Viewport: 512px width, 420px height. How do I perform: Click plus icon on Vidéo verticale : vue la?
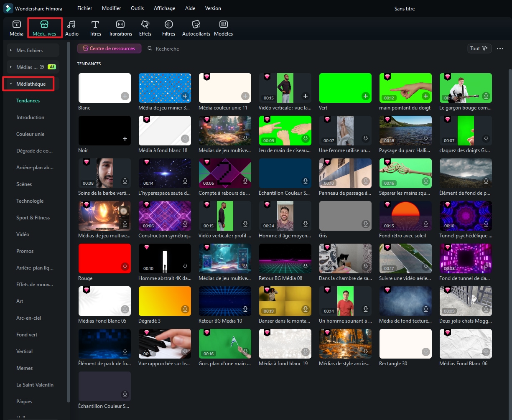305,96
